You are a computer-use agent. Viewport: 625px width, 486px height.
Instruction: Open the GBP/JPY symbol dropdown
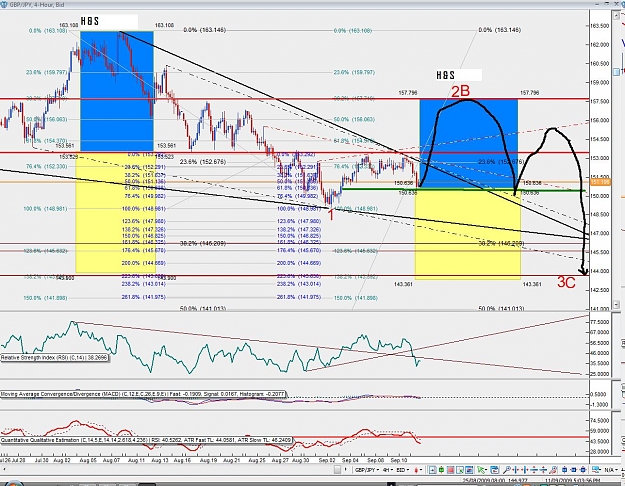pos(368,470)
